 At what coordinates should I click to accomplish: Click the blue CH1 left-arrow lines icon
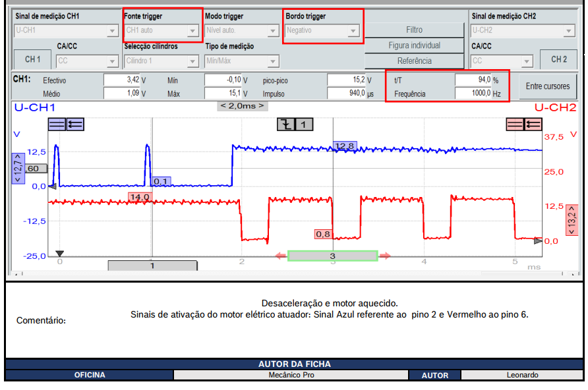[x=74, y=123]
